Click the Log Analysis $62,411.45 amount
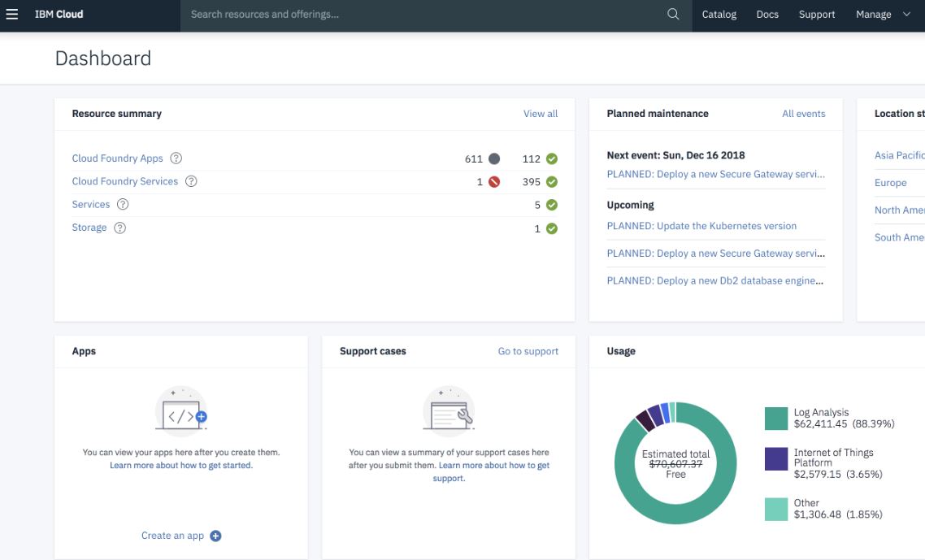The image size is (925, 560). coord(820,423)
